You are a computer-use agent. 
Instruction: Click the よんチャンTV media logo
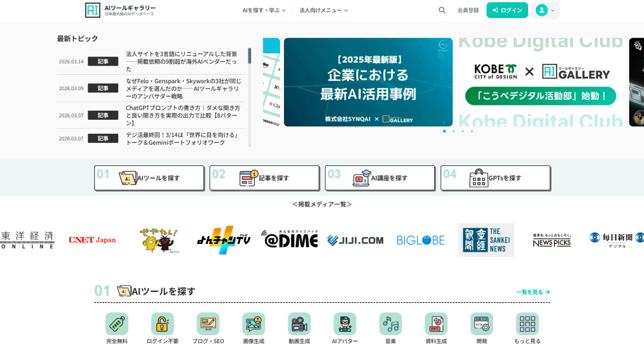tap(223, 240)
